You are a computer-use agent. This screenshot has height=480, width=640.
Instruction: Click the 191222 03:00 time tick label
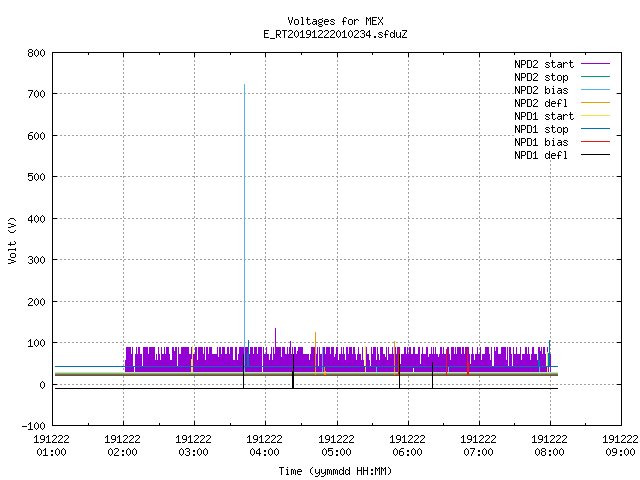click(193, 446)
